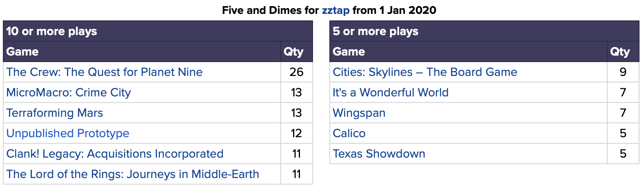Click the Qty column header in the 10 or more plays table

(x=297, y=51)
